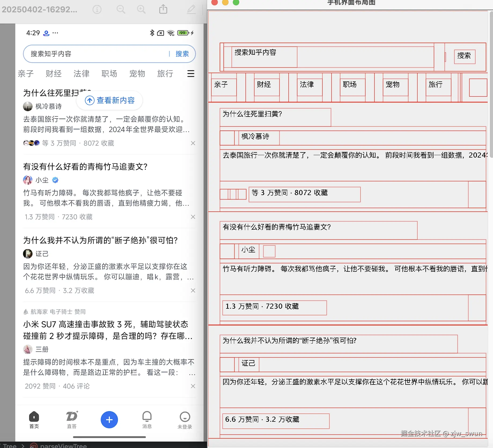The image size is (493, 448).
Task: Click the 证己 box in the layout diagram
Action: tap(249, 364)
